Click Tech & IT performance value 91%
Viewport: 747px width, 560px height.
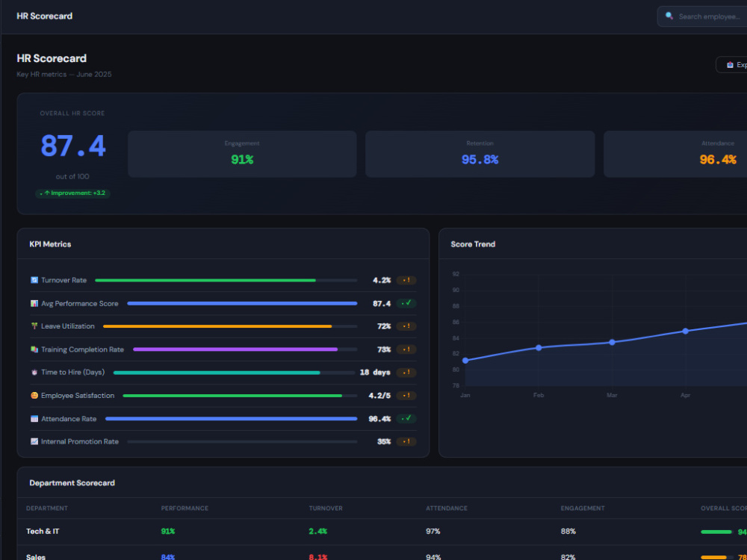point(168,532)
